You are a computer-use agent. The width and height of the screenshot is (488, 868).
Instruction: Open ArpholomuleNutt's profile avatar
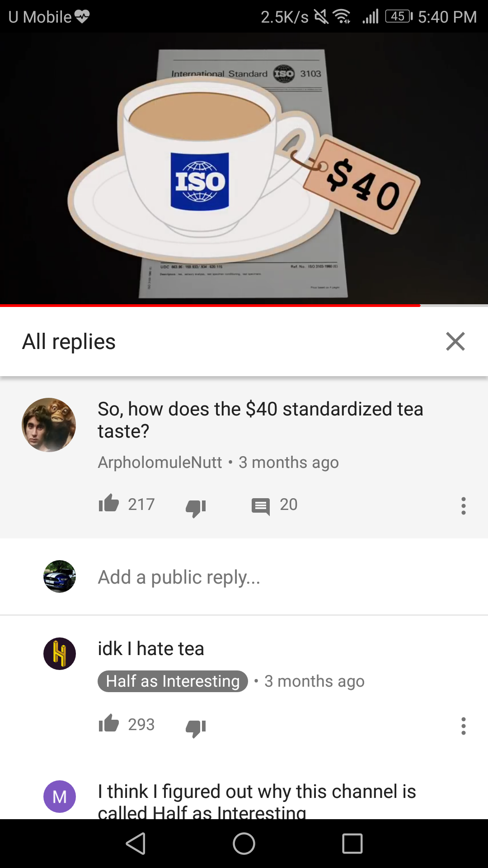(x=49, y=425)
